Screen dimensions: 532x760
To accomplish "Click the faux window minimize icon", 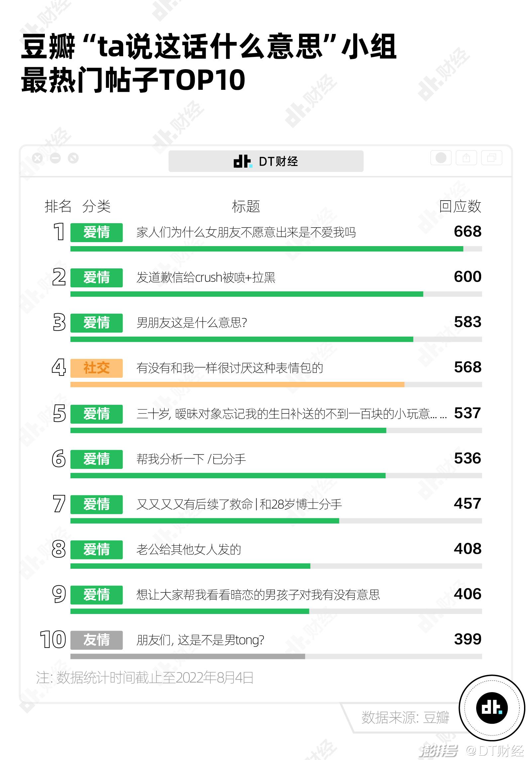I will [x=55, y=158].
